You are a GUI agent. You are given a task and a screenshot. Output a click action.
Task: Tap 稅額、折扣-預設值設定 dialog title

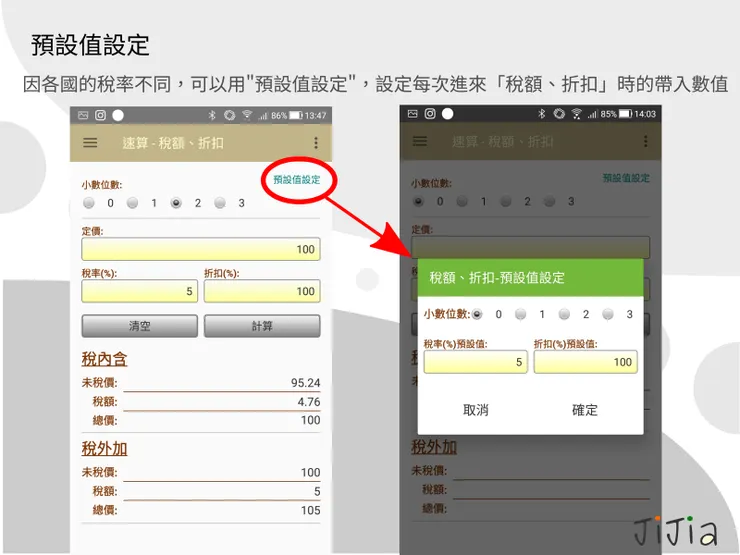pyautogui.click(x=497, y=278)
